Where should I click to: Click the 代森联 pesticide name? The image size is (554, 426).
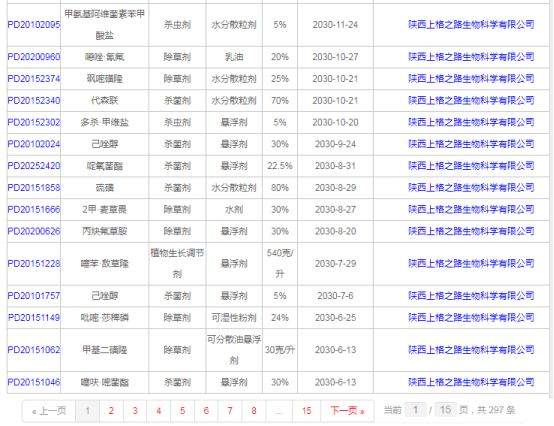point(105,101)
